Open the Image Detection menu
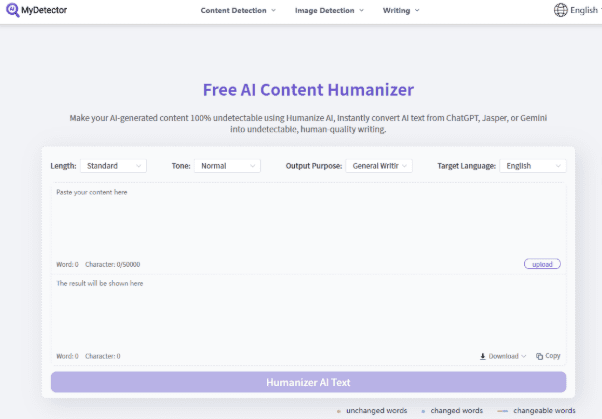The height and width of the screenshot is (419, 602). (x=329, y=10)
